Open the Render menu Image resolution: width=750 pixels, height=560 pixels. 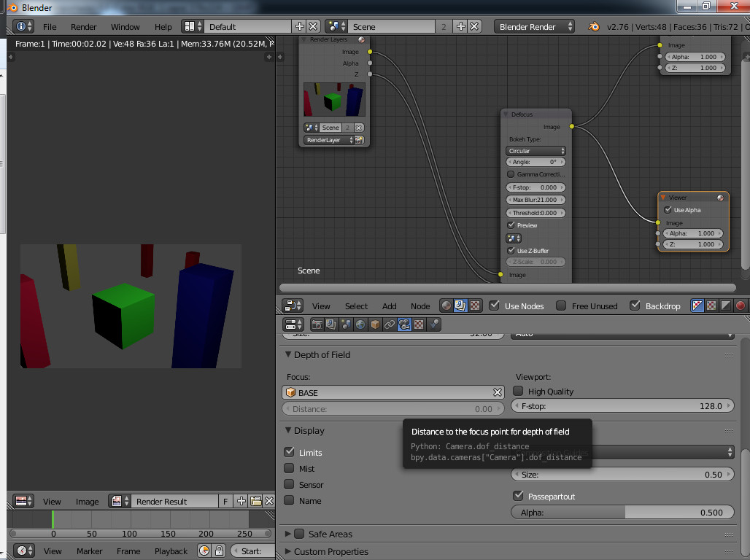[x=83, y=26]
